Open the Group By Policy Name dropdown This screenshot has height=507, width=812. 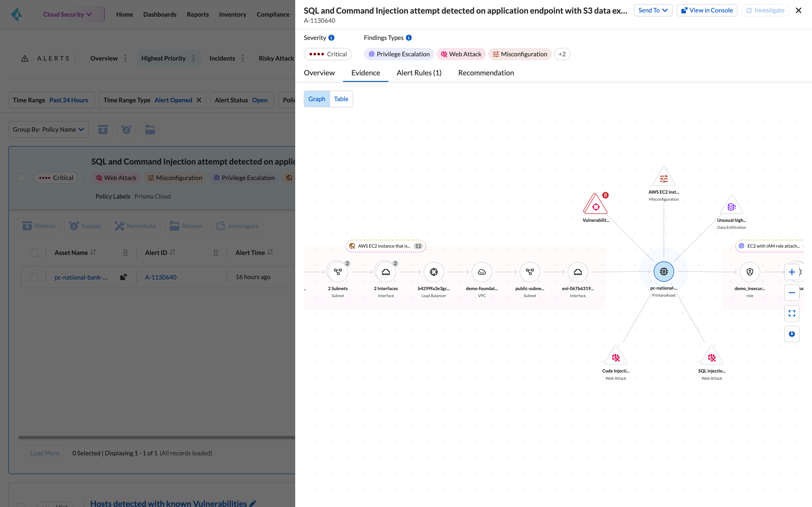(x=48, y=129)
